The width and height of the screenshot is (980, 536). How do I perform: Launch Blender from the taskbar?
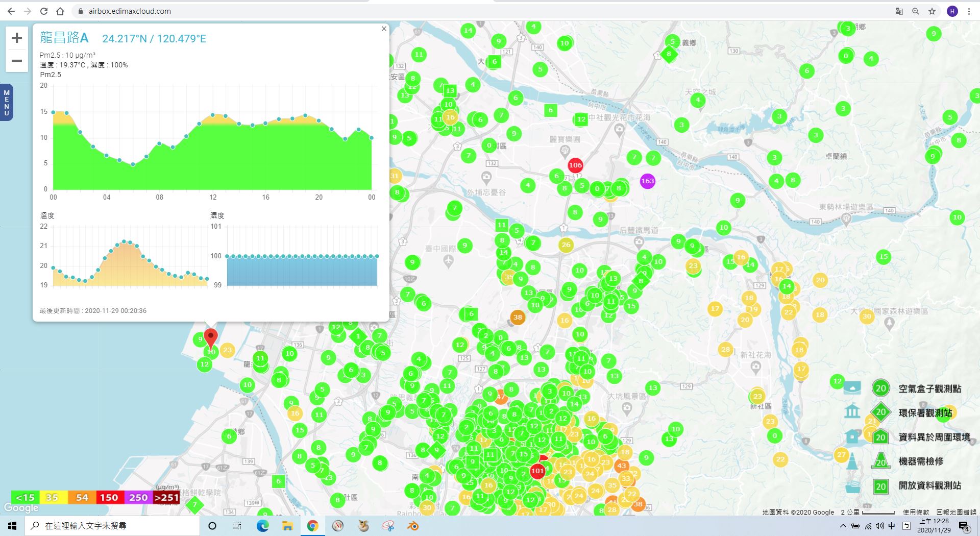pyautogui.click(x=413, y=525)
